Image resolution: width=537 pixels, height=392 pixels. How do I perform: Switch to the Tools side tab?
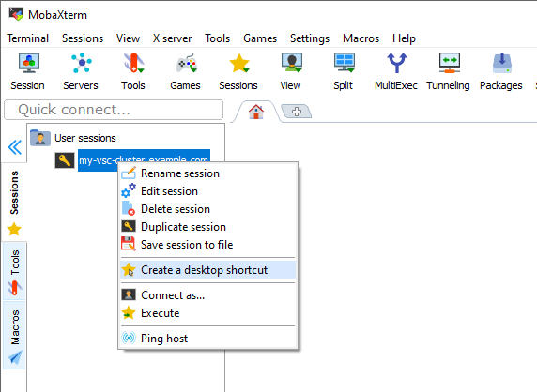pyautogui.click(x=14, y=272)
